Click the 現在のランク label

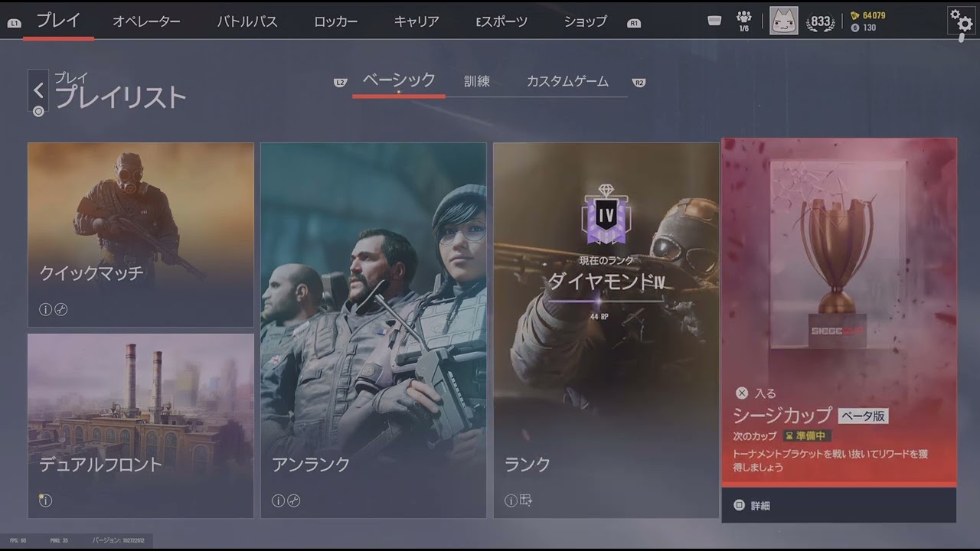pyautogui.click(x=606, y=261)
